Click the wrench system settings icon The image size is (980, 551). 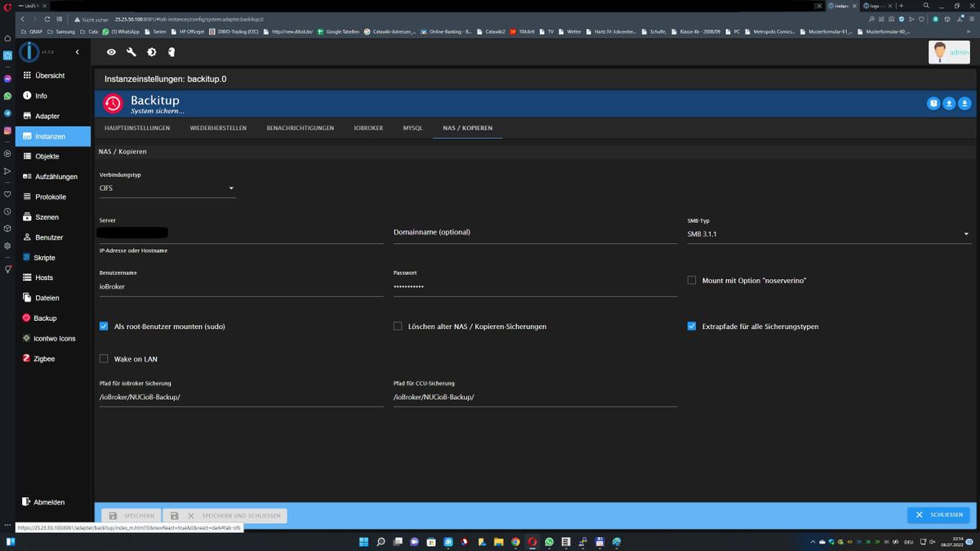click(x=131, y=52)
